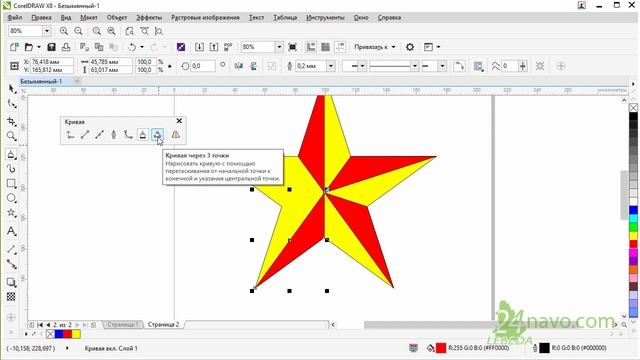
Task: Open the Правка menu
Action: point(41,18)
